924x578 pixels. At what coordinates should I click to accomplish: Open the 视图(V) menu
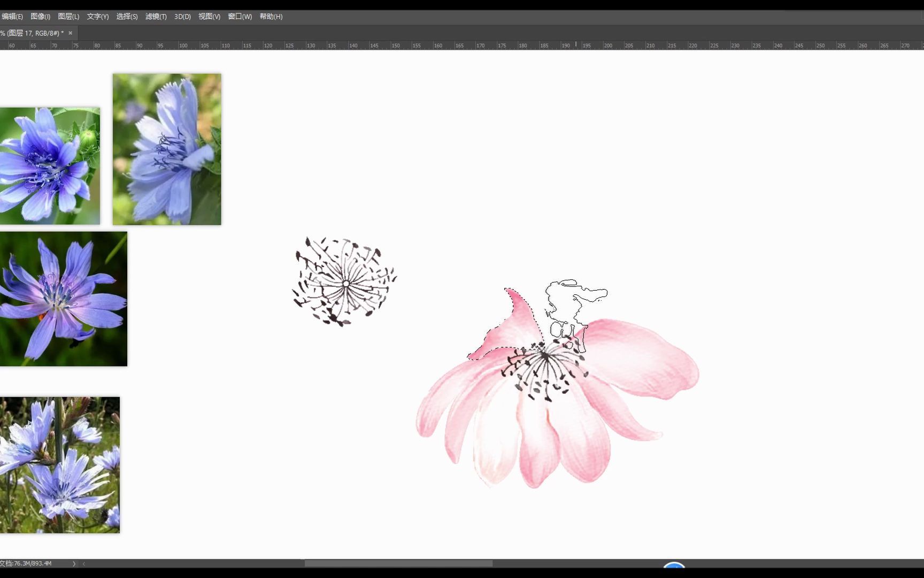coord(209,17)
